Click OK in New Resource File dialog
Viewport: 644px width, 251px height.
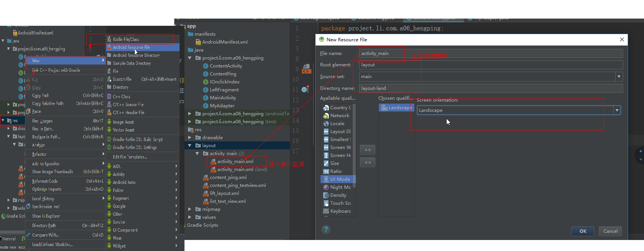583,231
